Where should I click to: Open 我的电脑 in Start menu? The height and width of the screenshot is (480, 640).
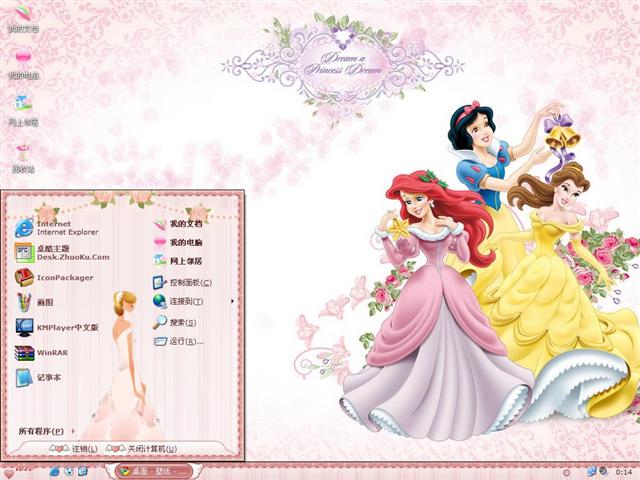[x=178, y=242]
